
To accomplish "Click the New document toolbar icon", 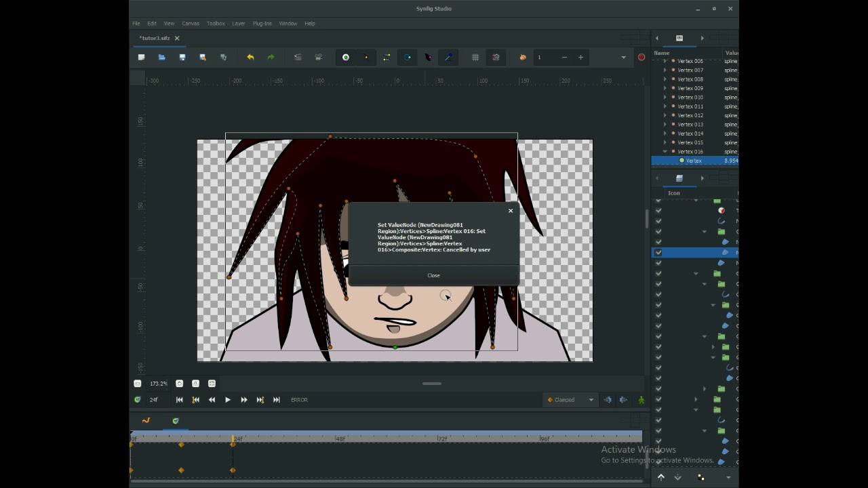I will (141, 58).
